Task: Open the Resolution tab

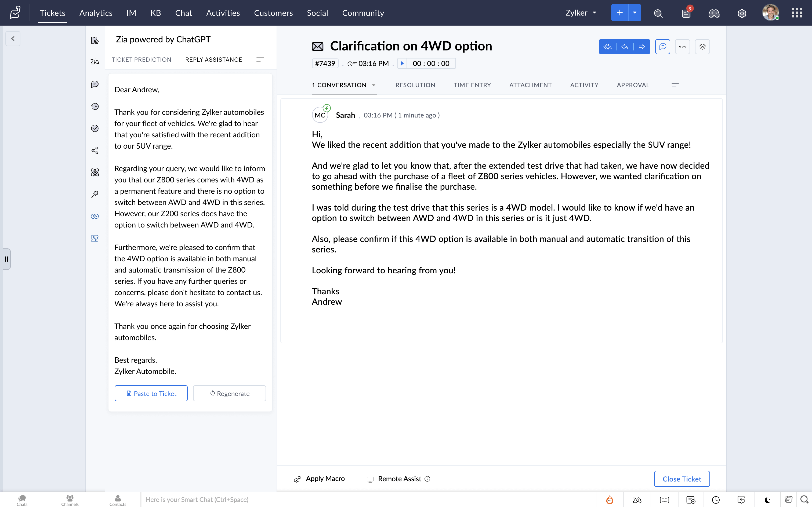Action: click(x=415, y=85)
